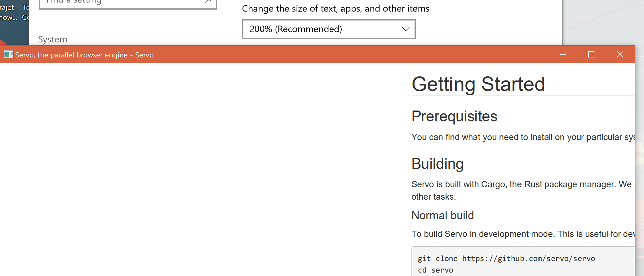Click the search magnifier in the Find a setting box
This screenshot has height=276, width=644.
click(x=208, y=2)
